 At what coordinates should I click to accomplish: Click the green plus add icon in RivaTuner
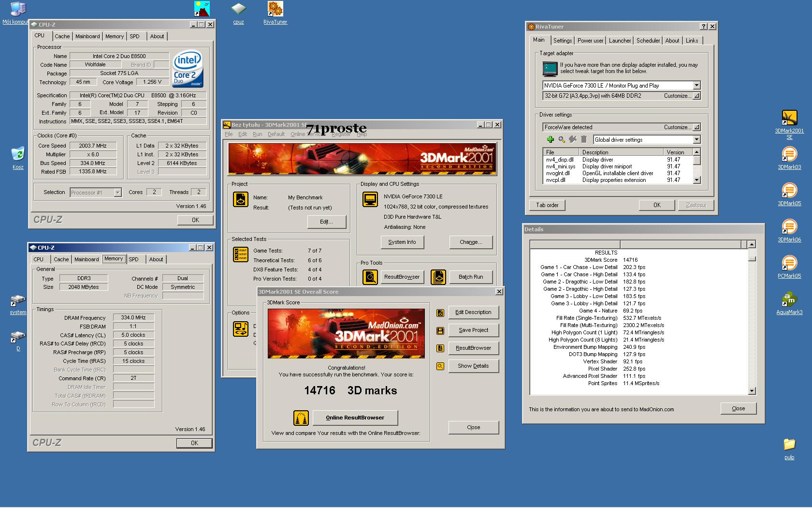pyautogui.click(x=550, y=139)
